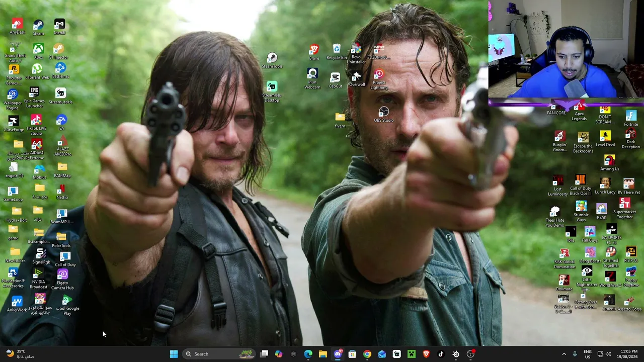
Task: Select the Little Nightmares shortcut
Action: click(587, 278)
